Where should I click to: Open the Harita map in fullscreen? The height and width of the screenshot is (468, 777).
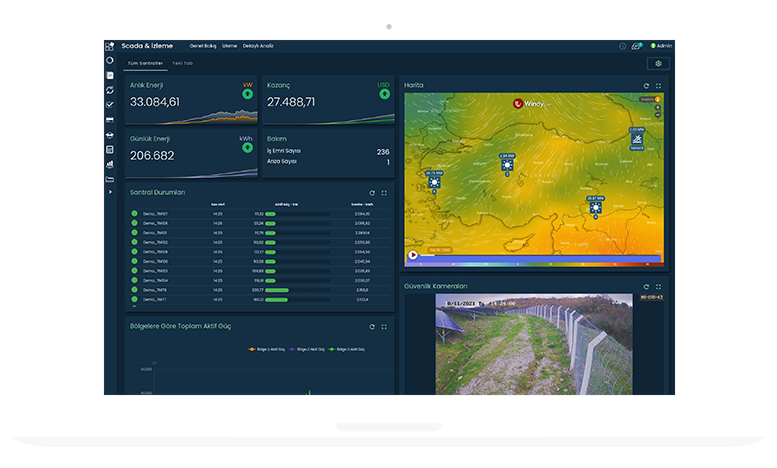(658, 86)
